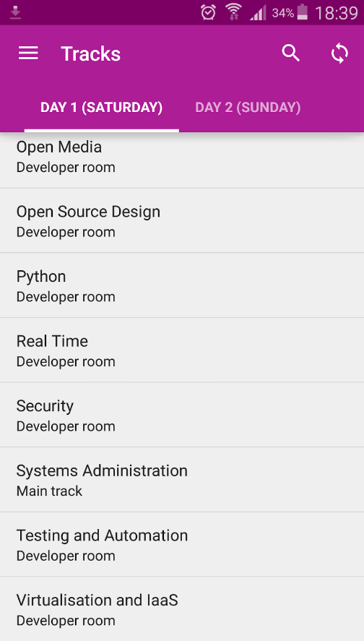Open the Security developer room track
The width and height of the screenshot is (364, 641).
point(182,415)
